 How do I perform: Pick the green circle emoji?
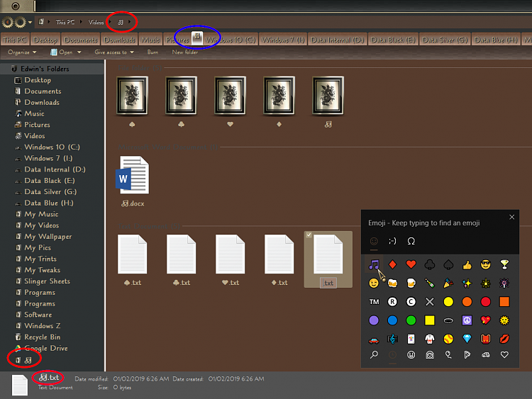click(411, 320)
